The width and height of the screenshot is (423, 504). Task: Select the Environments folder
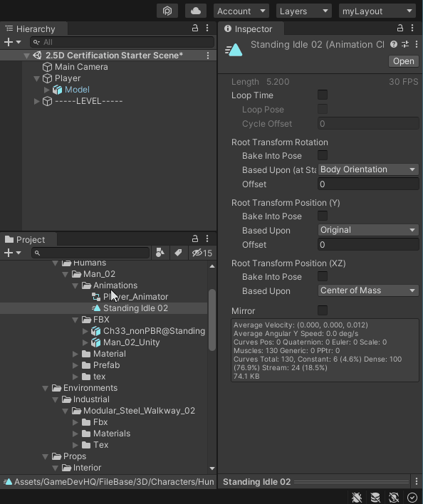tap(85, 388)
